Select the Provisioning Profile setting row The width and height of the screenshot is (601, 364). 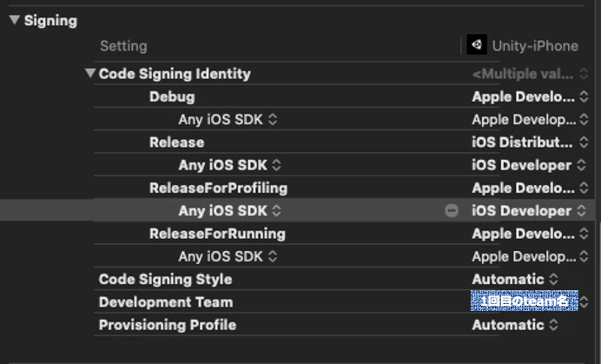[x=297, y=325]
